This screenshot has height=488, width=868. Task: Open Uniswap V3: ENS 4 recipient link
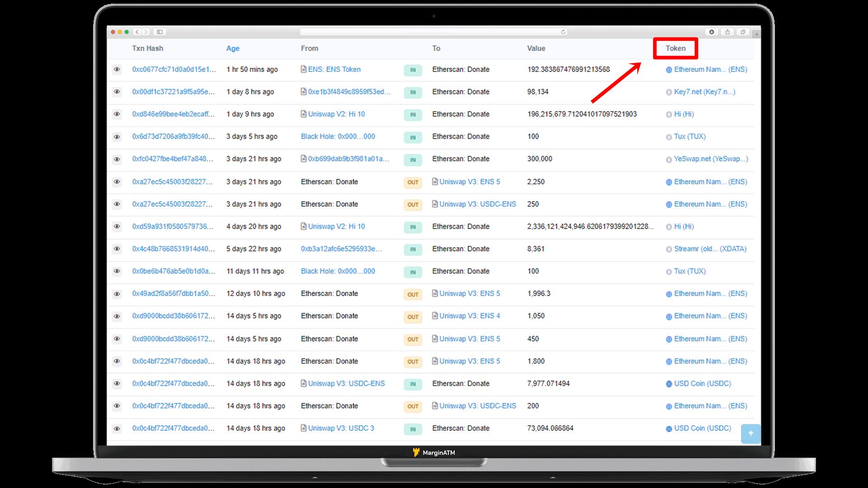pos(470,316)
